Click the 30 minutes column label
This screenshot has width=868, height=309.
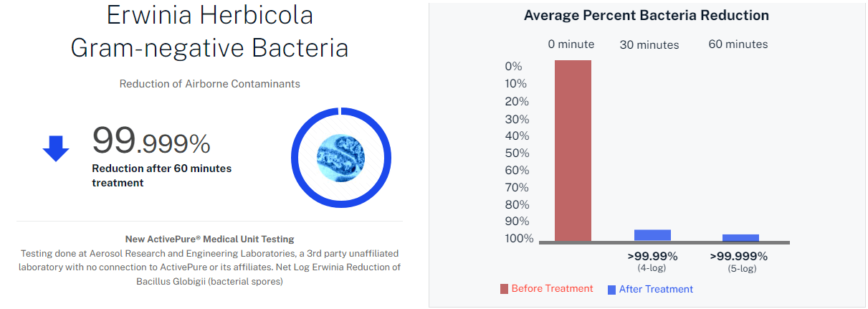[x=649, y=45]
